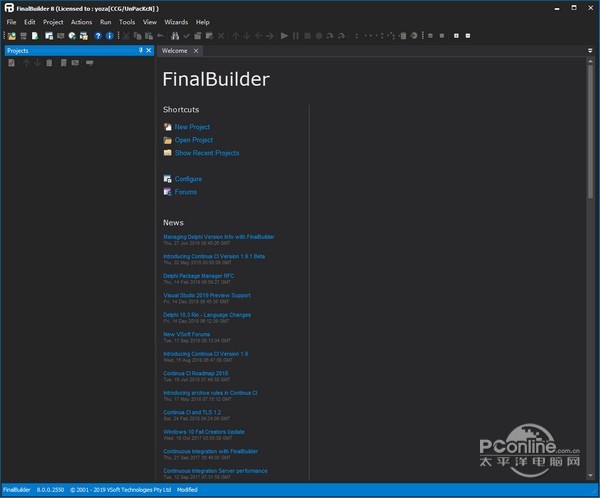
Task: Click the Run play icon in toolbar
Action: point(285,36)
